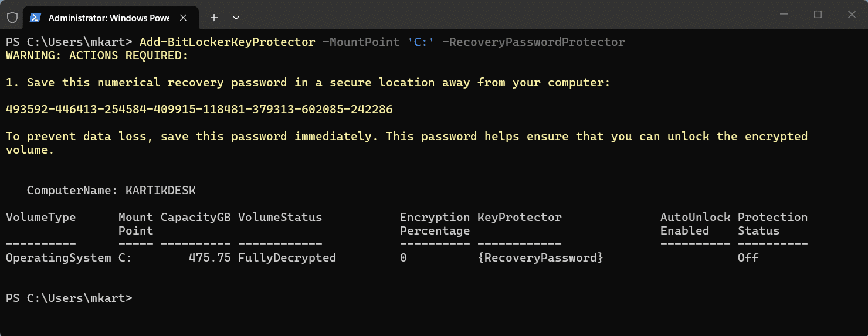
Task: Click the Add-BitLockerKeyProtector command text
Action: pyautogui.click(x=227, y=42)
